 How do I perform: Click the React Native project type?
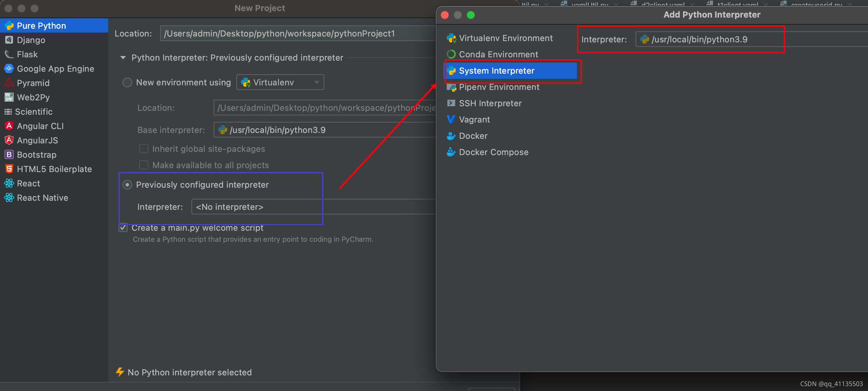(x=42, y=198)
